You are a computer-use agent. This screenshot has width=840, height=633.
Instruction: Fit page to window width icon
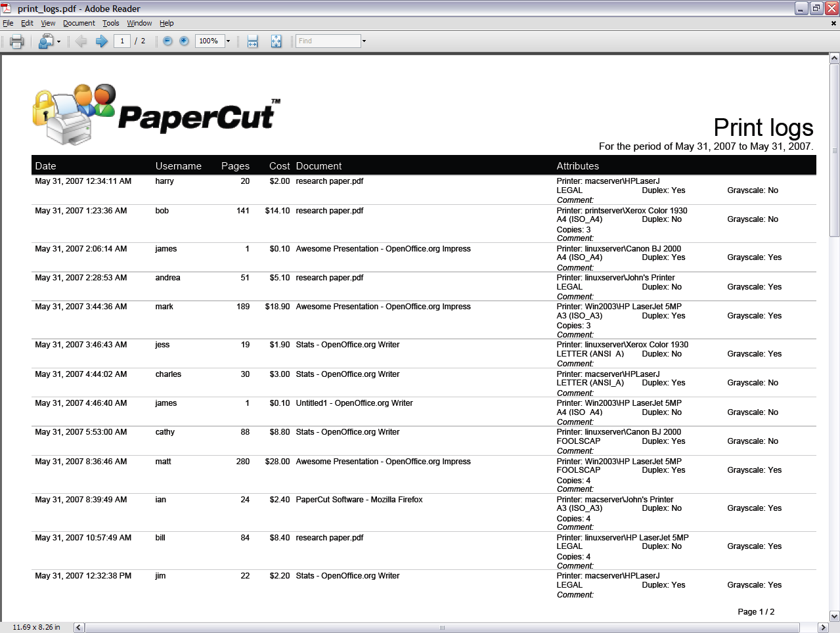(253, 41)
